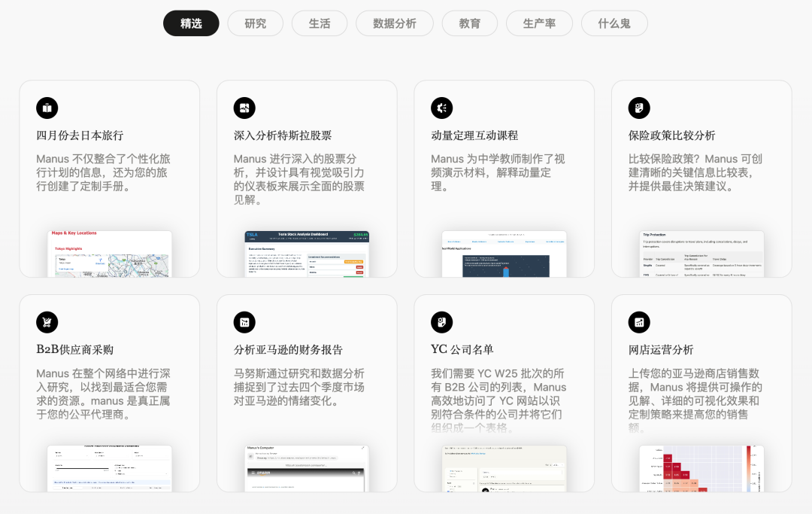Open the 生活 category tab
This screenshot has height=514, width=812.
click(x=320, y=23)
